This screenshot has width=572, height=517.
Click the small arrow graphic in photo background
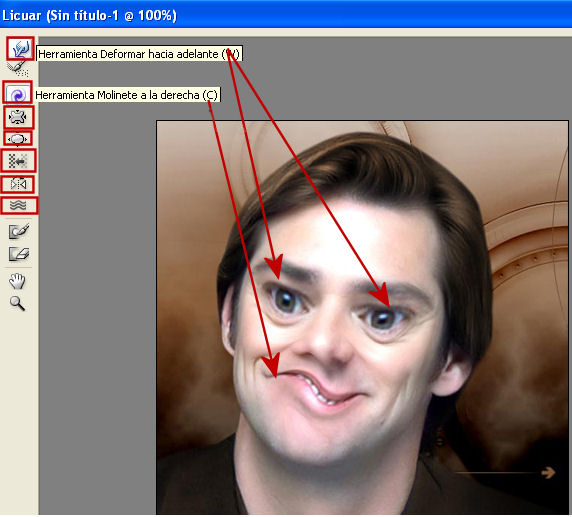coord(548,472)
